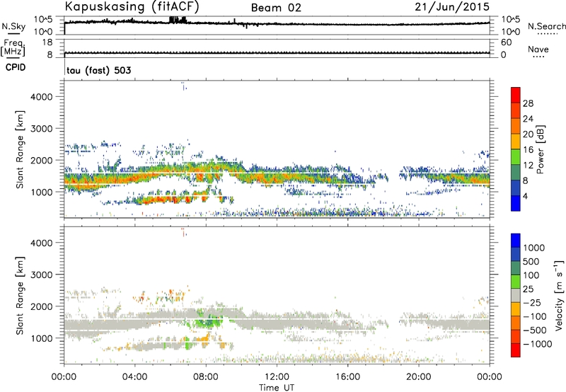This screenshot has width=566, height=392.
Task: Click the 08:00 time axis label
Action: click(206, 377)
